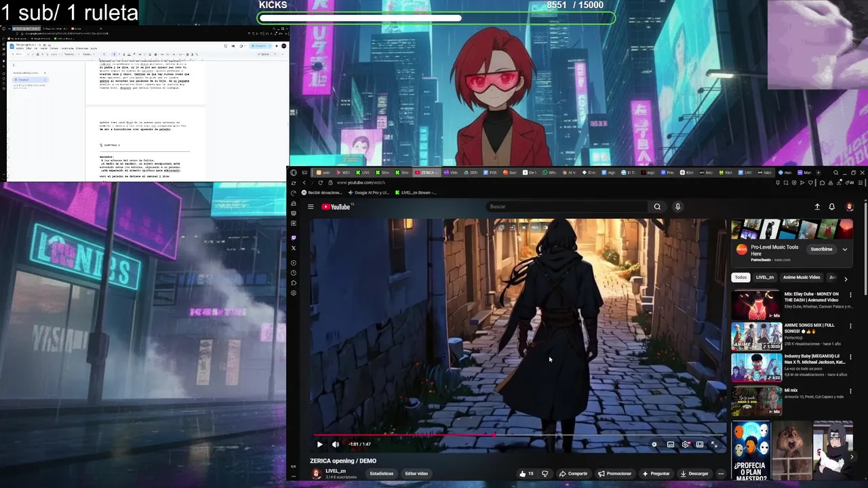The height and width of the screenshot is (488, 868).
Task: Go to the YouTube home logo
Action: 336,207
